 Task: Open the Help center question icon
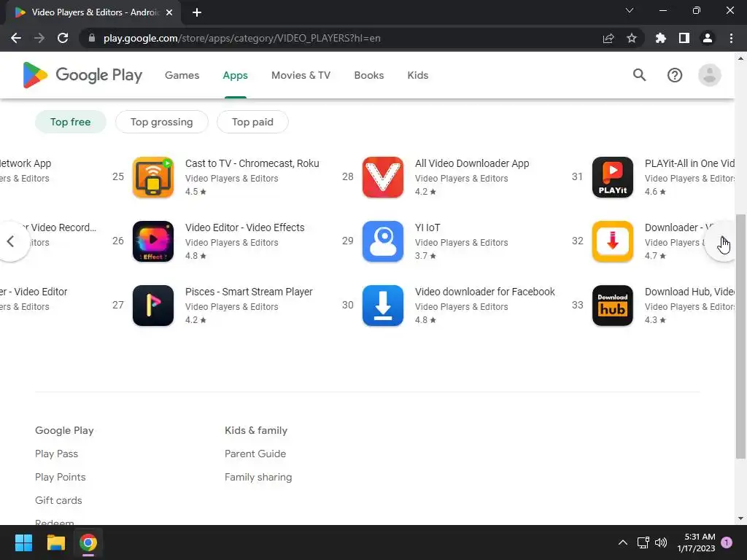[x=675, y=75]
